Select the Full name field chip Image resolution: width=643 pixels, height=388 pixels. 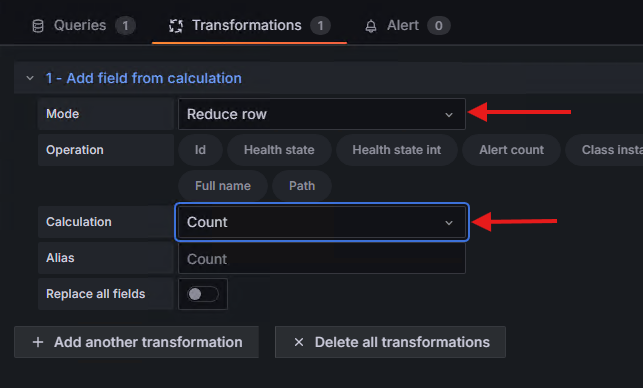(x=223, y=186)
